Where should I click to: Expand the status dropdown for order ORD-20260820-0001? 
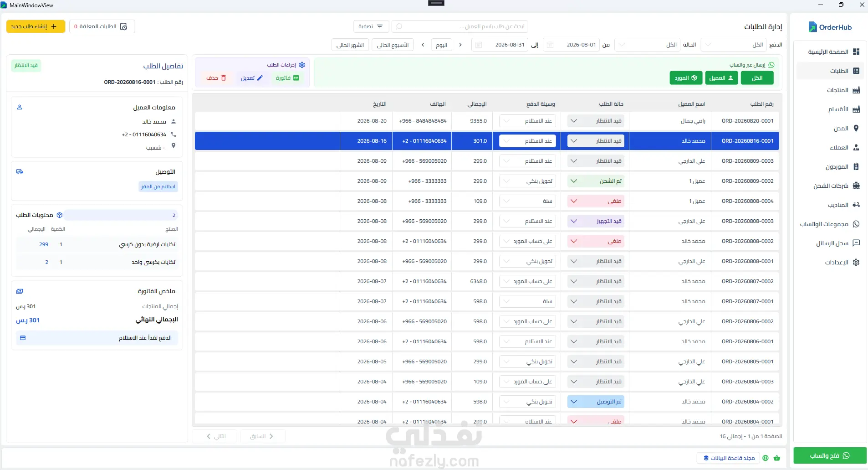(596, 121)
